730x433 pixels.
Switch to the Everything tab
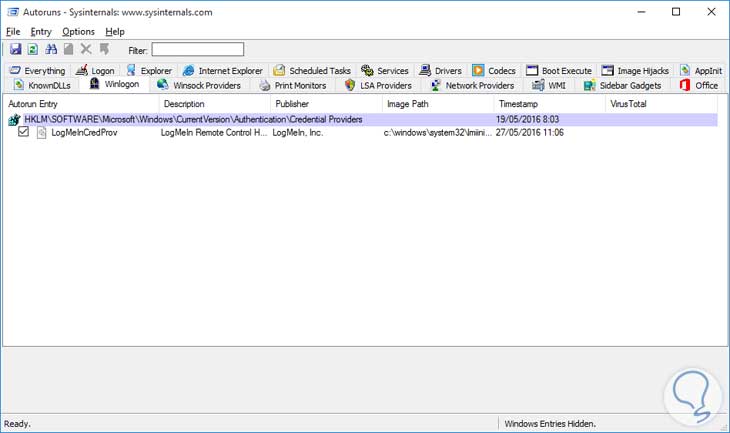[x=38, y=70]
